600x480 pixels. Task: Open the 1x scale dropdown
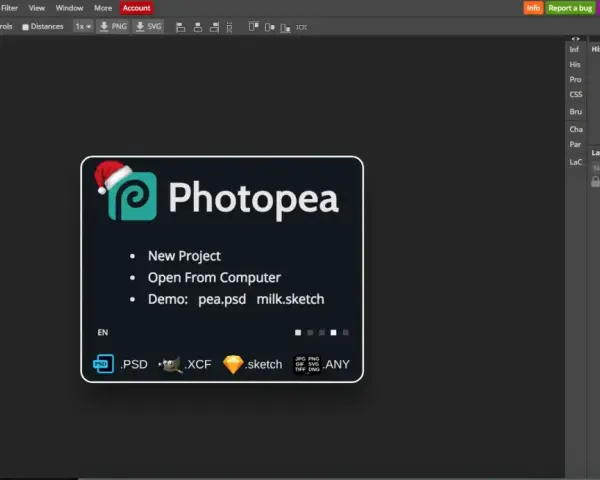(x=83, y=26)
